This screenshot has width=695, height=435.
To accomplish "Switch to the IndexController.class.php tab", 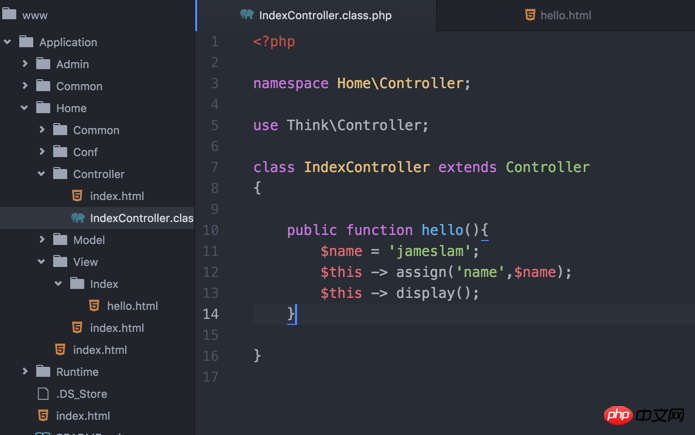I will tap(316, 15).
